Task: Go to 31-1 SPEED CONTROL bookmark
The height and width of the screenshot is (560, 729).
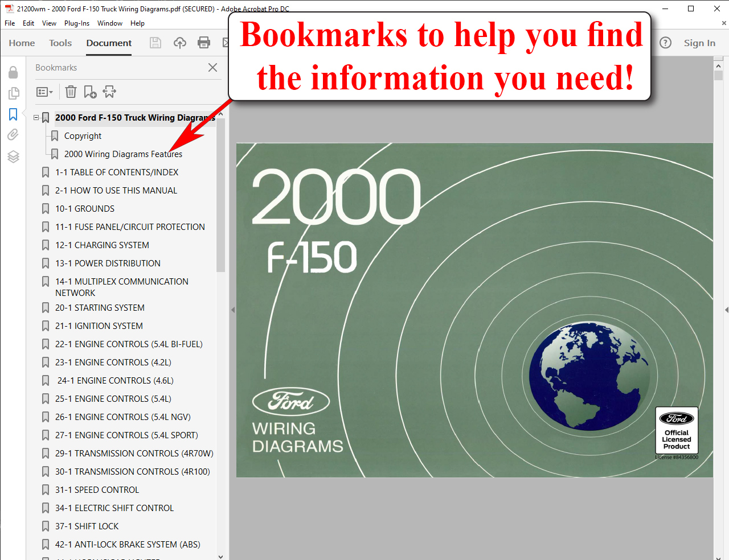Action: (x=97, y=490)
